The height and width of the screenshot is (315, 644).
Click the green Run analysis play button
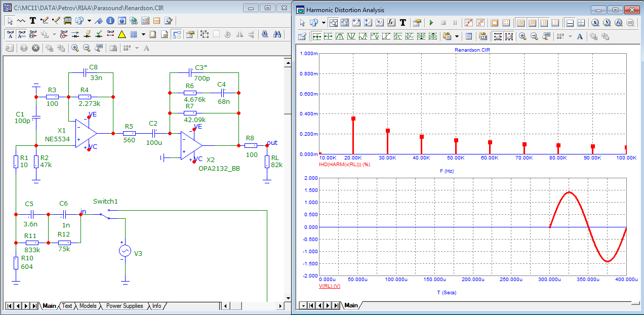(x=431, y=23)
